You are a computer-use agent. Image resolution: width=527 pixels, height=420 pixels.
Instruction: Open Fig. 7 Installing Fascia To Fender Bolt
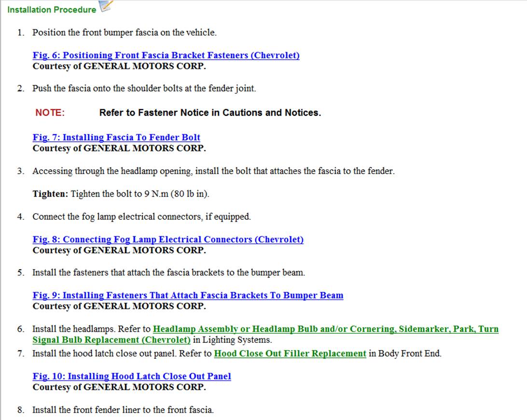pyautogui.click(x=116, y=137)
